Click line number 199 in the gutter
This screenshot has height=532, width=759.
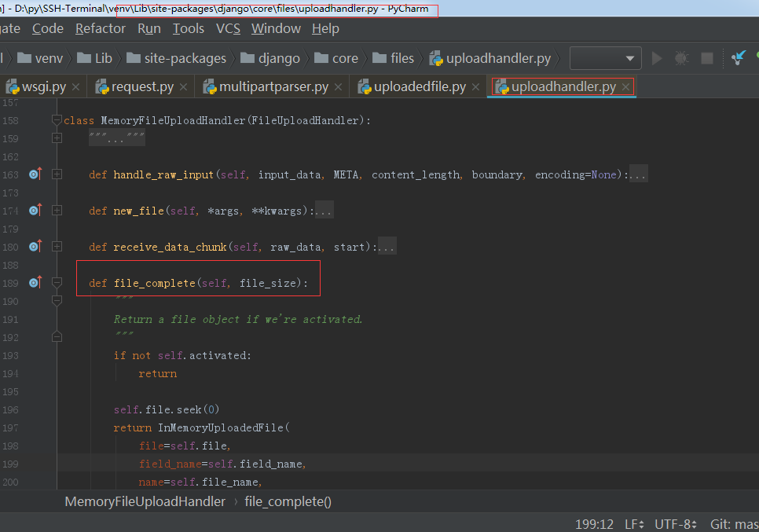pos(10,464)
